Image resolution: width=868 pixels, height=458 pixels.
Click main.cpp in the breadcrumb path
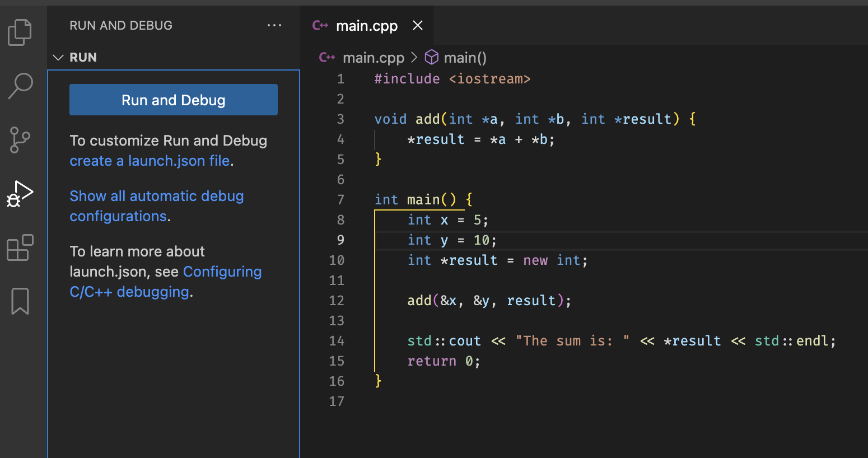[373, 58]
